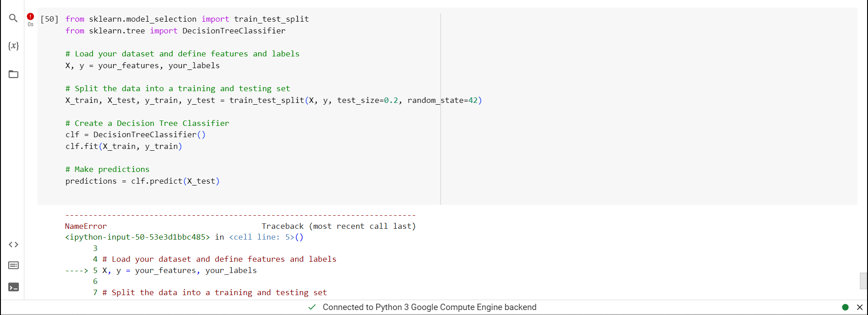Open the ipython-input-50 traceback link

click(138, 237)
